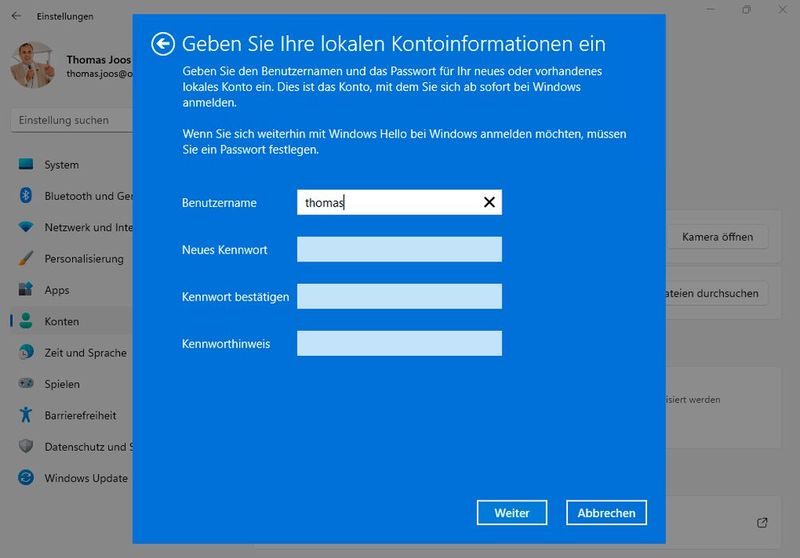Click the Datenschutz shield icon
Viewport: 800px width, 558px height.
click(26, 446)
